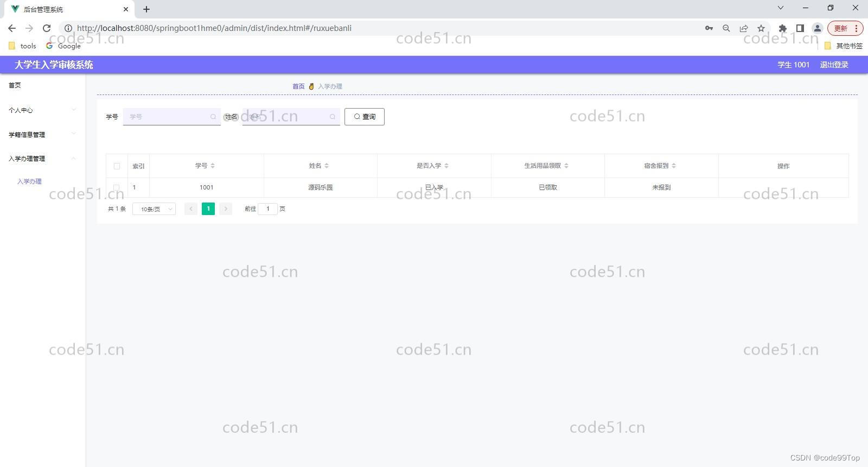Select 入学办理 submenu item
The image size is (868, 467).
pyautogui.click(x=29, y=181)
